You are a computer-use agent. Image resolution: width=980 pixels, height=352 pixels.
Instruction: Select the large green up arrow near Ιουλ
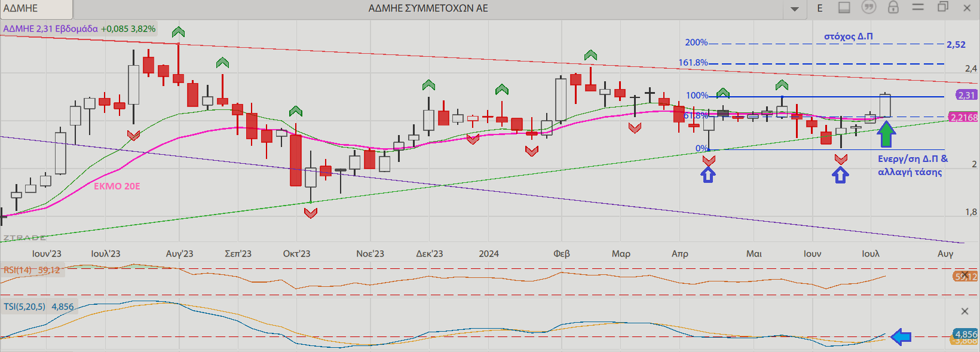pos(886,134)
